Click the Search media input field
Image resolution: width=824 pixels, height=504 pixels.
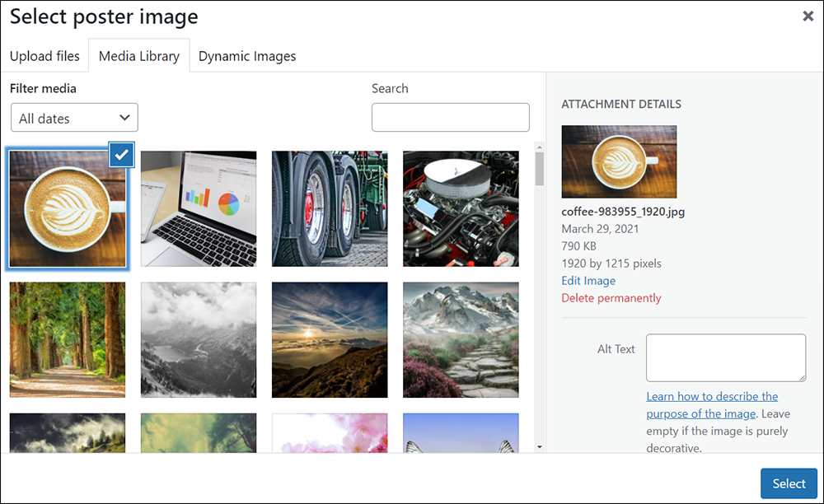pos(450,118)
